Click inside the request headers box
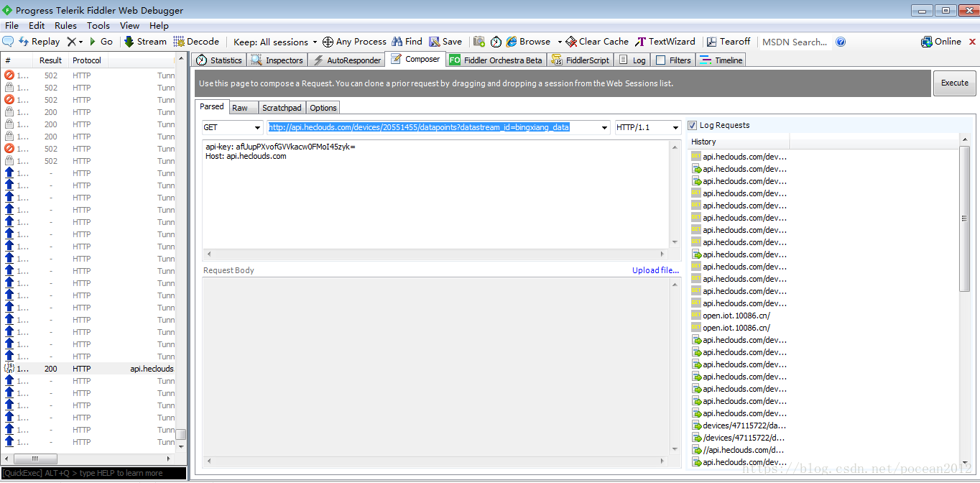 tap(436, 194)
